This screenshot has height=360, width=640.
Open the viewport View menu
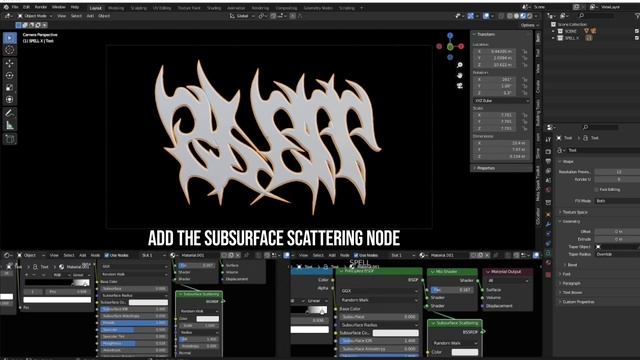(x=61, y=16)
